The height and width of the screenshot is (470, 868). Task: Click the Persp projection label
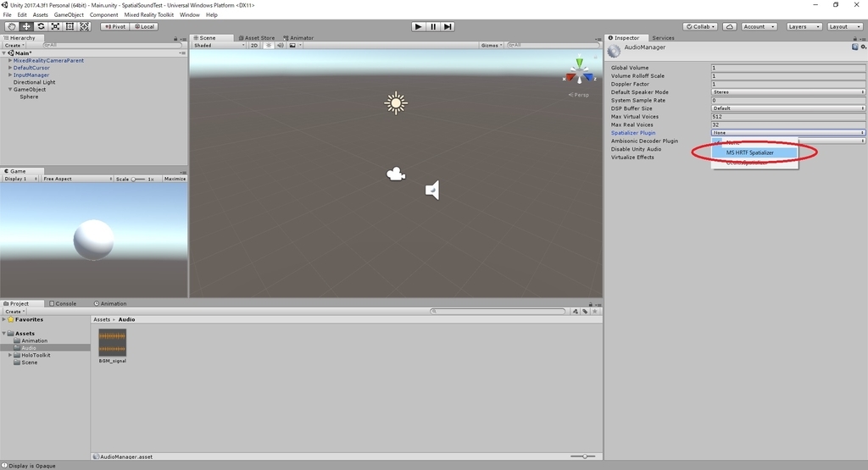coord(579,95)
